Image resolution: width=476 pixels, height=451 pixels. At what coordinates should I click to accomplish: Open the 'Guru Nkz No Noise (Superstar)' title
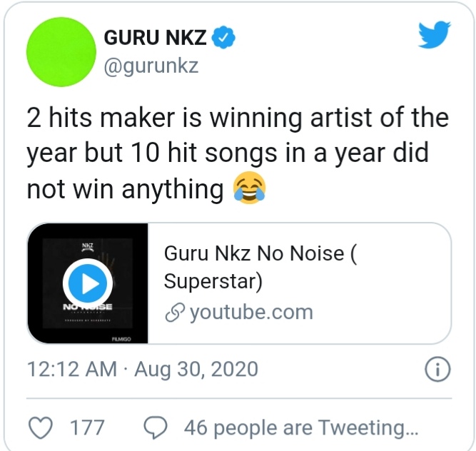pyautogui.click(x=260, y=267)
